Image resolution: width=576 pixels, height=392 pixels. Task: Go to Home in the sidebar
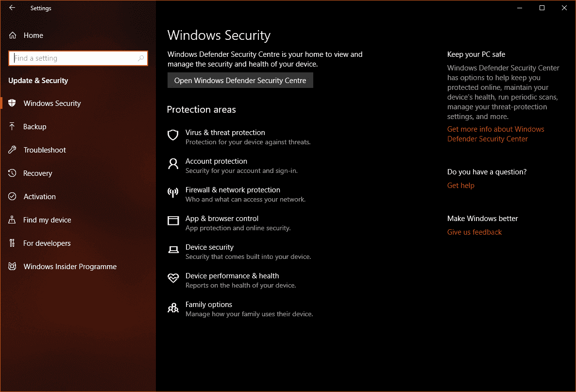(78, 35)
